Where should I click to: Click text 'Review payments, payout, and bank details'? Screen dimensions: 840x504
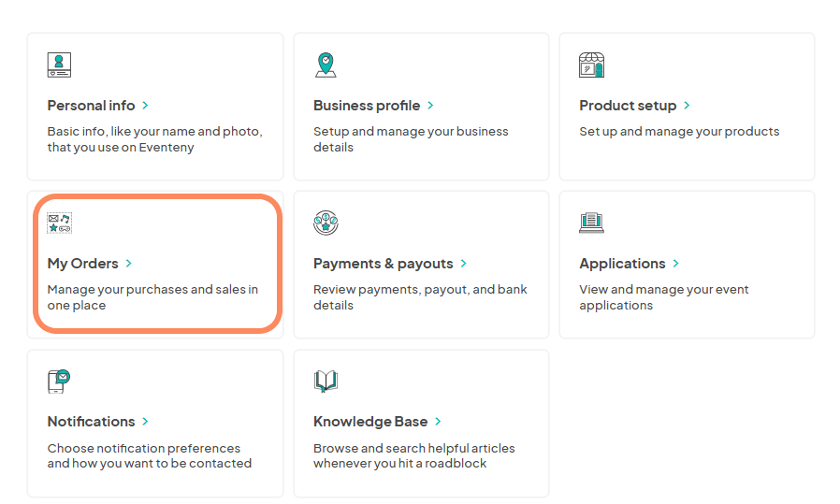pyautogui.click(x=420, y=297)
